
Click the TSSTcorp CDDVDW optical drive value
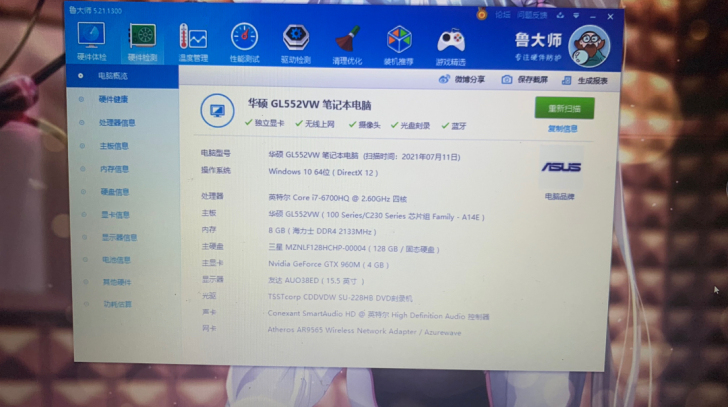click(x=340, y=297)
